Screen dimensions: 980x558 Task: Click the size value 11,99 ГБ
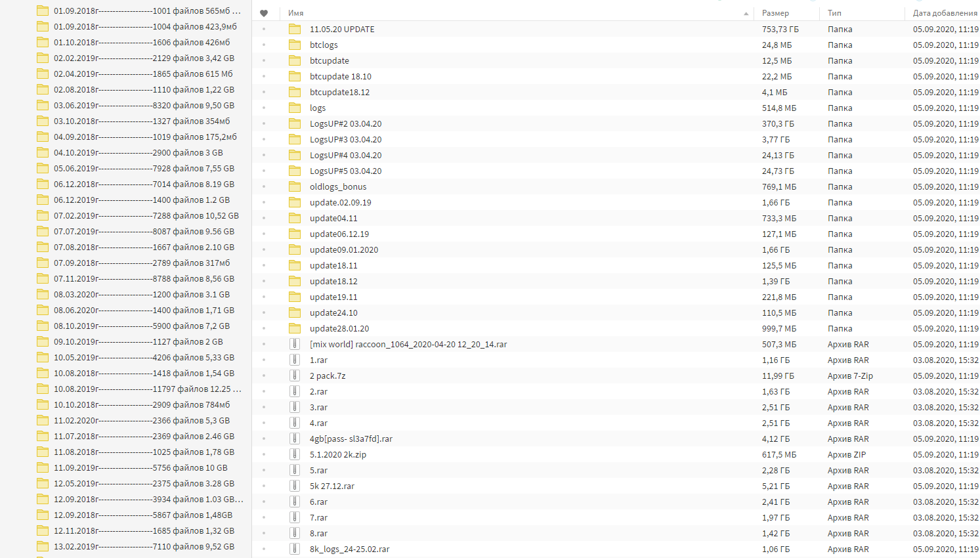(778, 376)
